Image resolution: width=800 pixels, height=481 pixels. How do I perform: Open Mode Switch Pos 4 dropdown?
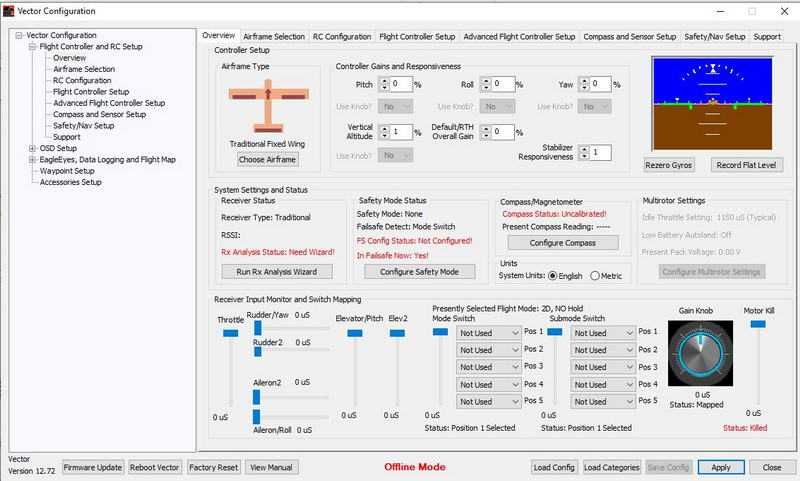pyautogui.click(x=488, y=385)
